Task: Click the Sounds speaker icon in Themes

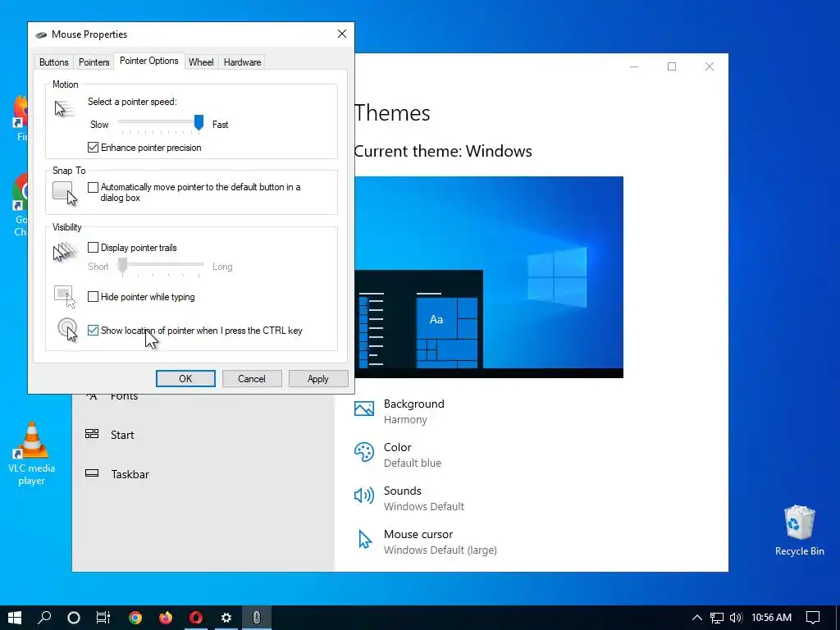Action: tap(364, 495)
